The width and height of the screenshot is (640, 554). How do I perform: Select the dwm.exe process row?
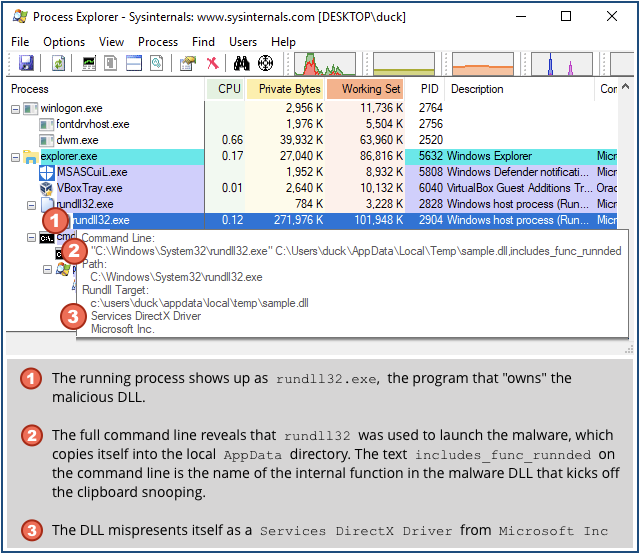tap(311, 140)
